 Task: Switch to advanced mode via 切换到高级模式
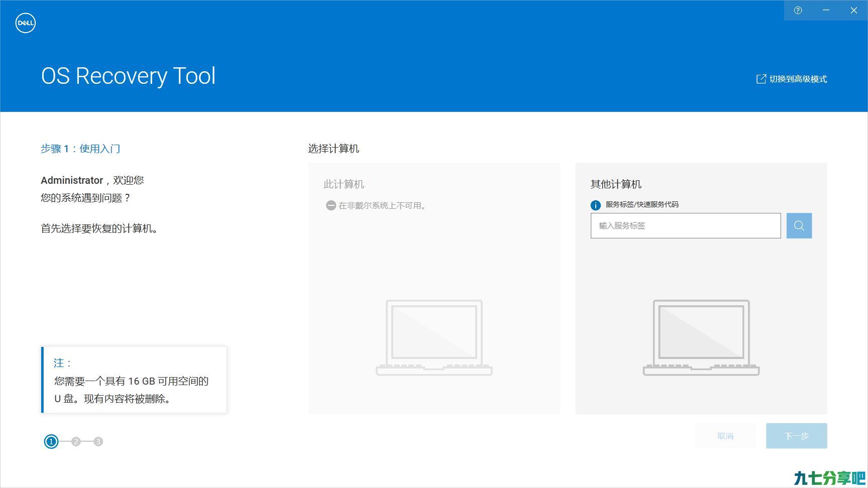(x=798, y=79)
